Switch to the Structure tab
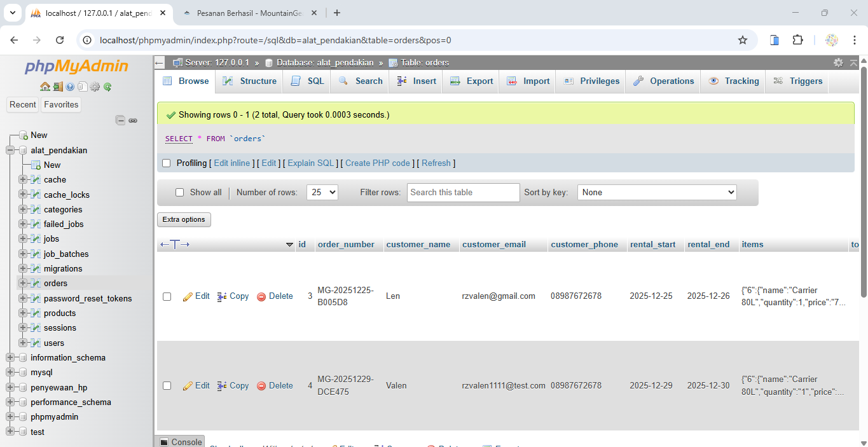Viewport: 868px width, 447px height. tap(249, 81)
